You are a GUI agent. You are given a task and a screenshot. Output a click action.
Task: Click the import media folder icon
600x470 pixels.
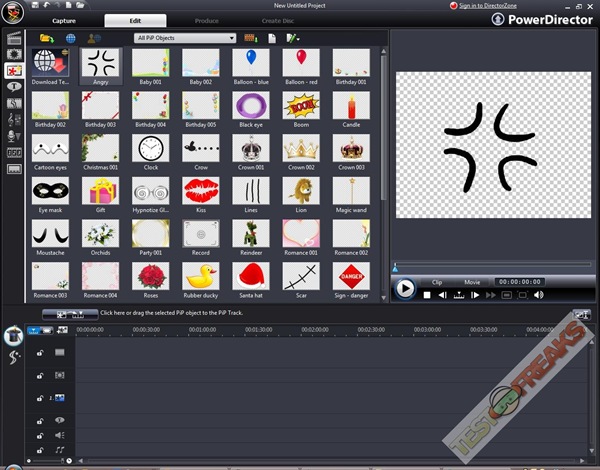point(46,38)
